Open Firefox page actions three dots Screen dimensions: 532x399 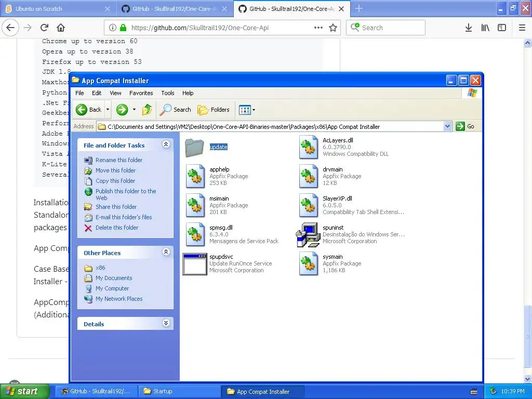click(318, 28)
